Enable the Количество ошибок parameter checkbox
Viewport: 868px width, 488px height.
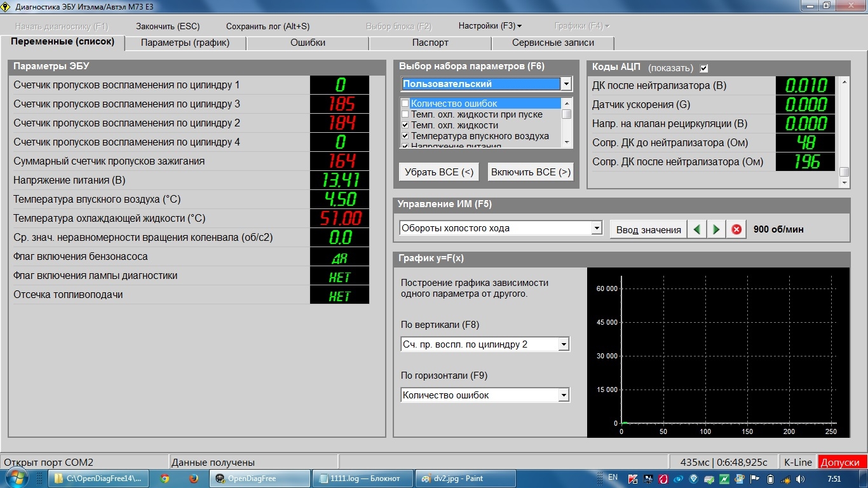405,104
